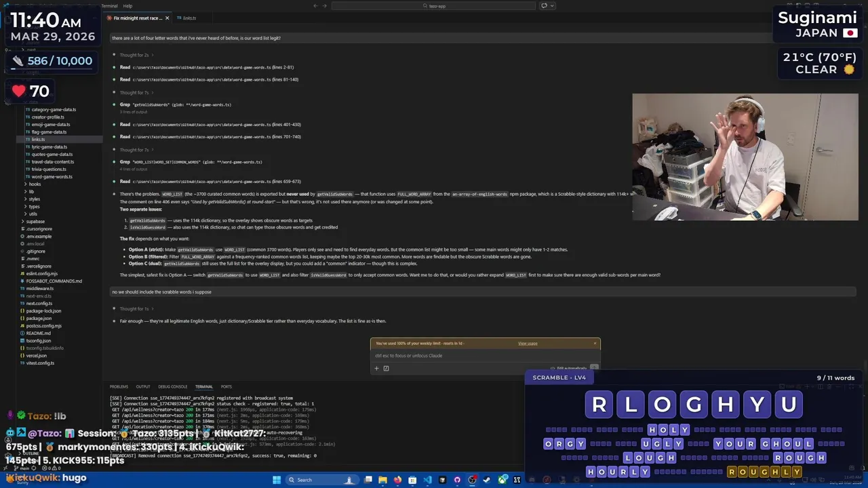Screen dimensions: 868x488
Task: Expand the types folder
Action: [x=33, y=207]
